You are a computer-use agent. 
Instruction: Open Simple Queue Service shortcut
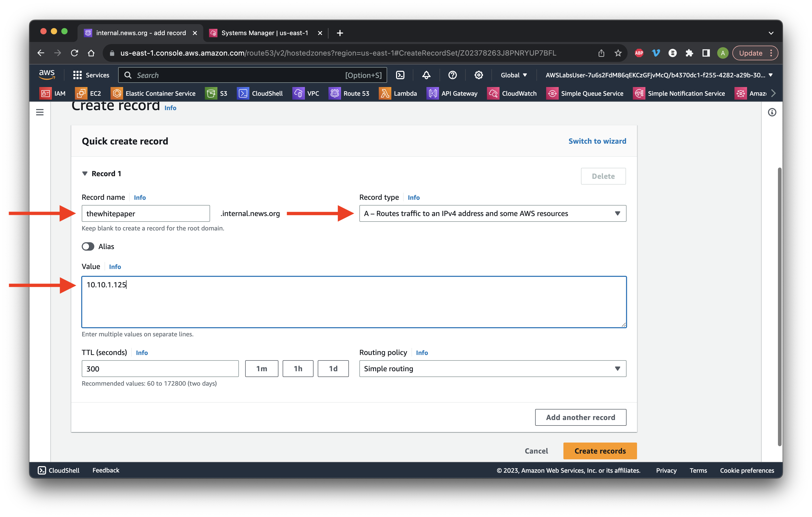click(x=585, y=94)
